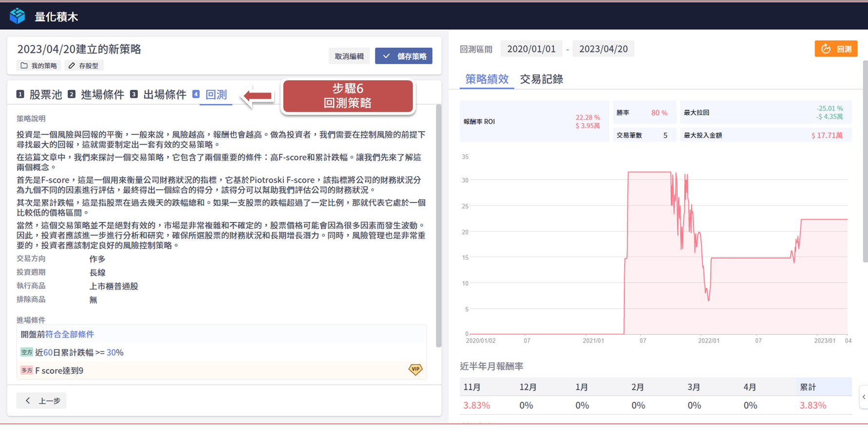Image resolution: width=868 pixels, height=435 pixels.
Task: Open step 1 股票池 tab
Action: [x=39, y=94]
